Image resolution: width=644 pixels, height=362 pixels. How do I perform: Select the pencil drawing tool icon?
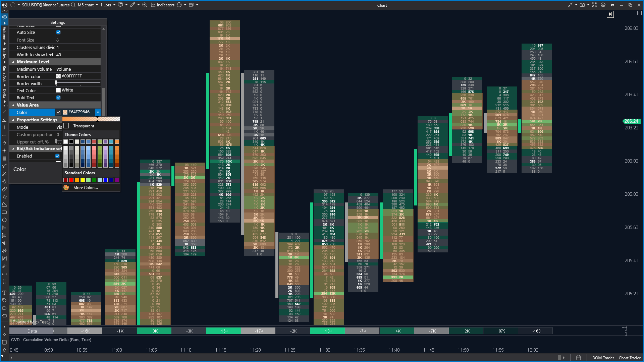click(x=133, y=5)
